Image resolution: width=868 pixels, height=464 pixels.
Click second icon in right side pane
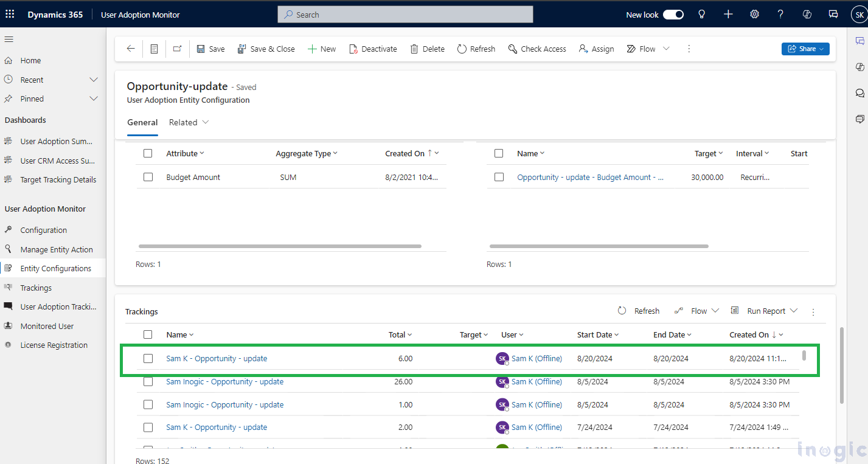pyautogui.click(x=859, y=67)
